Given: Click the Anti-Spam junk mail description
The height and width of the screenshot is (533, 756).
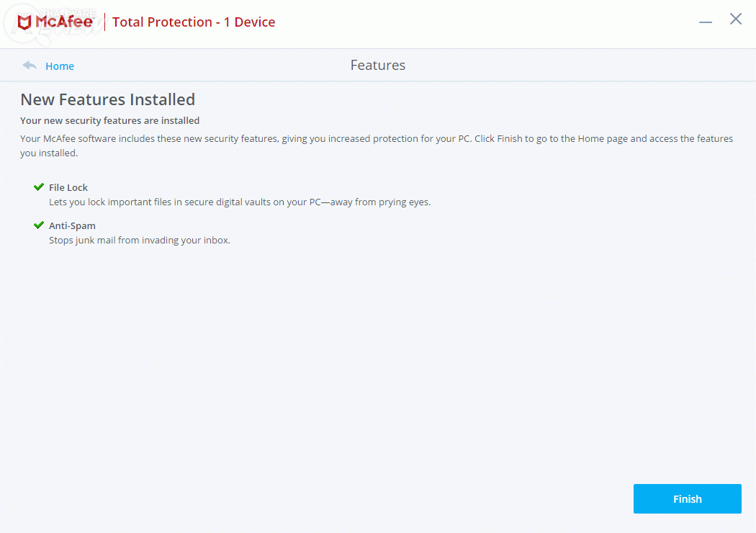Looking at the screenshot, I should [140, 241].
